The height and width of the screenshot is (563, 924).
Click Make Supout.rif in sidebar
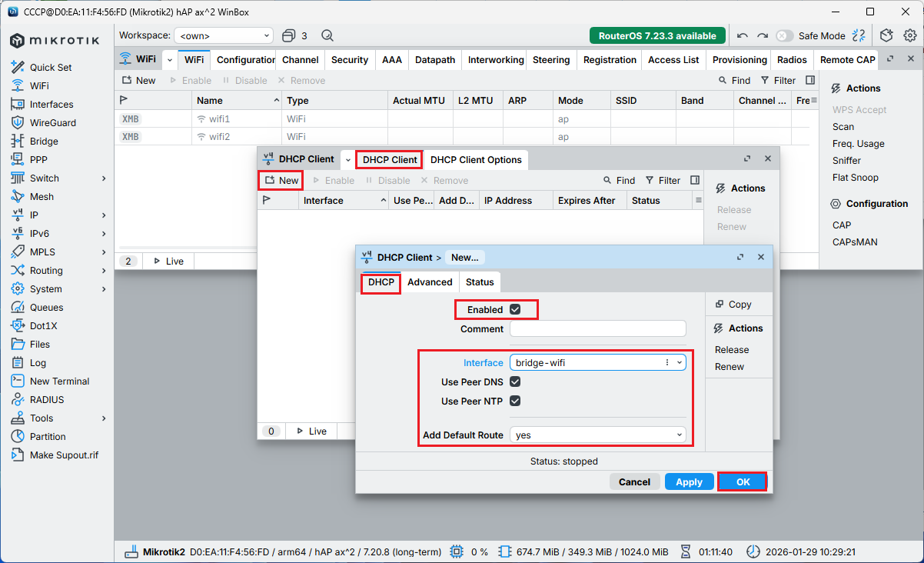tap(64, 455)
